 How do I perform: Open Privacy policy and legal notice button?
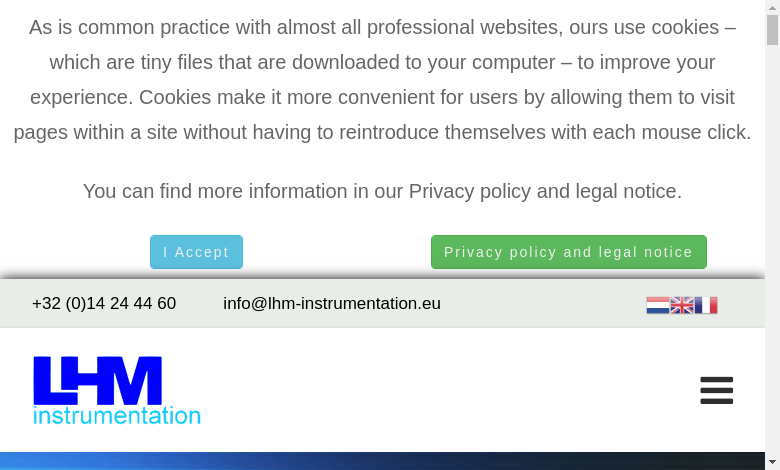click(569, 252)
